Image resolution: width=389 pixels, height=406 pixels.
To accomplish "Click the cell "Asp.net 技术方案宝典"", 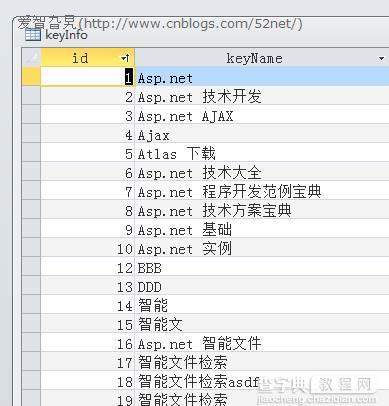I will (x=262, y=210).
